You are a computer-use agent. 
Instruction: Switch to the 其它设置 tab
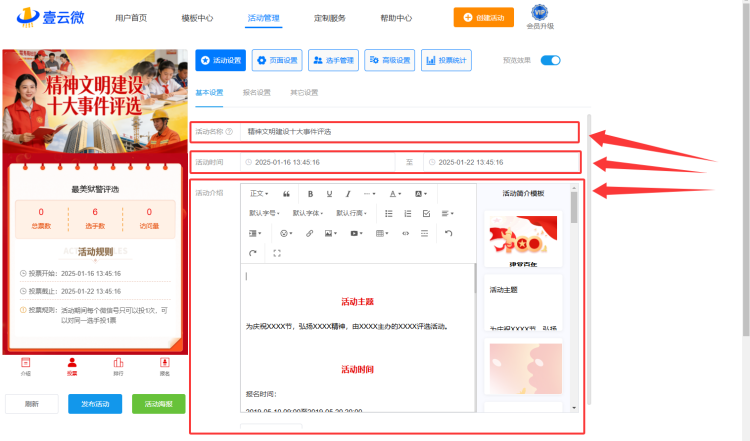click(x=304, y=92)
